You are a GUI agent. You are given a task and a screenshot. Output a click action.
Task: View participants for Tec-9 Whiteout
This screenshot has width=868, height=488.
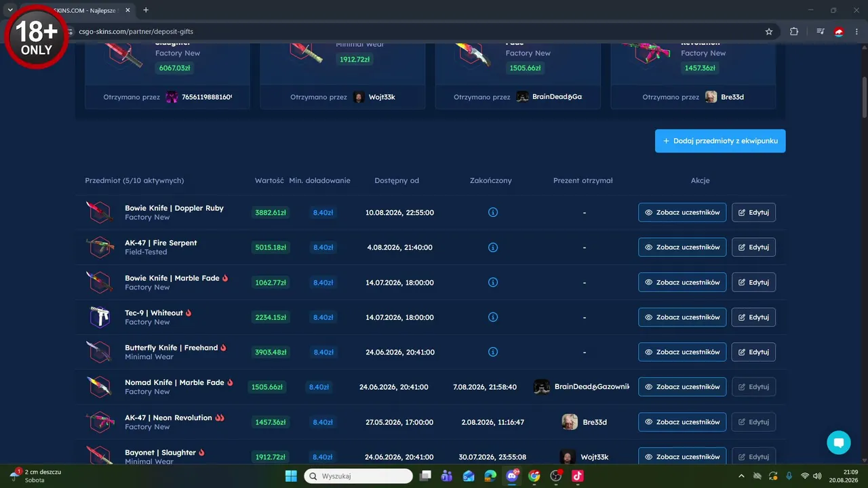tap(682, 317)
